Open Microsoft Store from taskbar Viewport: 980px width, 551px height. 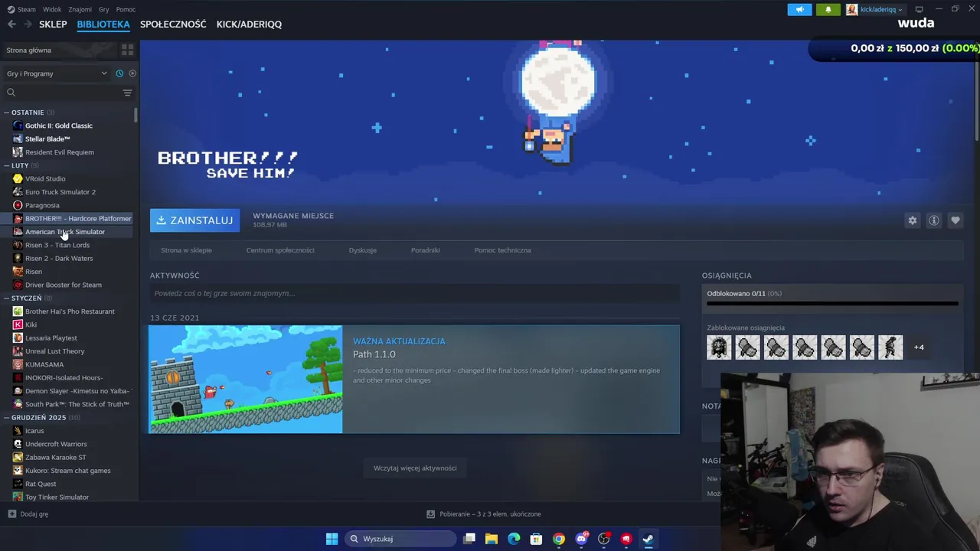pyautogui.click(x=537, y=539)
